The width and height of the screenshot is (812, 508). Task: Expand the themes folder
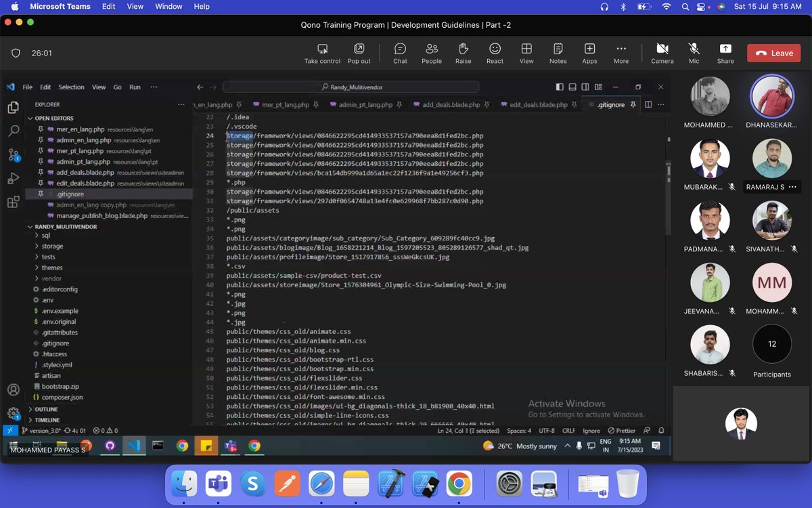click(x=52, y=268)
